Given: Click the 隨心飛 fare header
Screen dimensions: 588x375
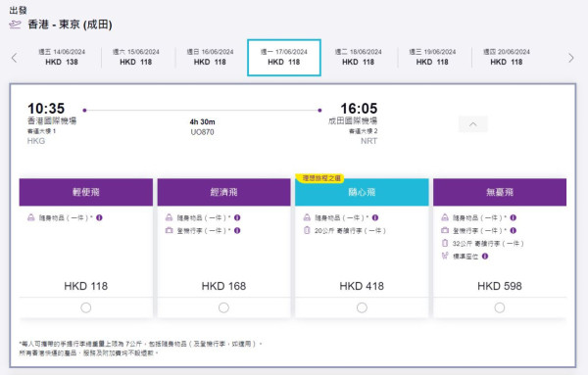Looking at the screenshot, I should (362, 192).
